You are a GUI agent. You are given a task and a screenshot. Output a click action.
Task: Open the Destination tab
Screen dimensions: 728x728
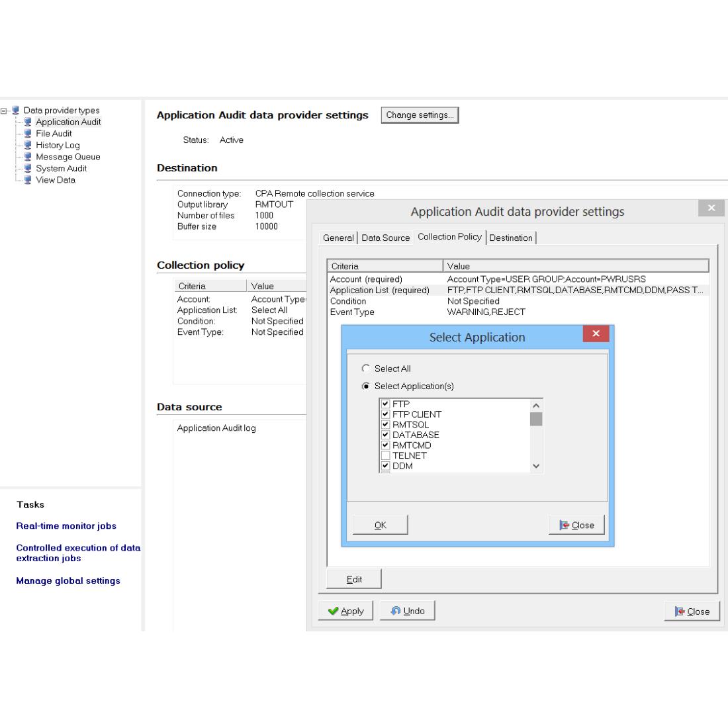(x=510, y=238)
